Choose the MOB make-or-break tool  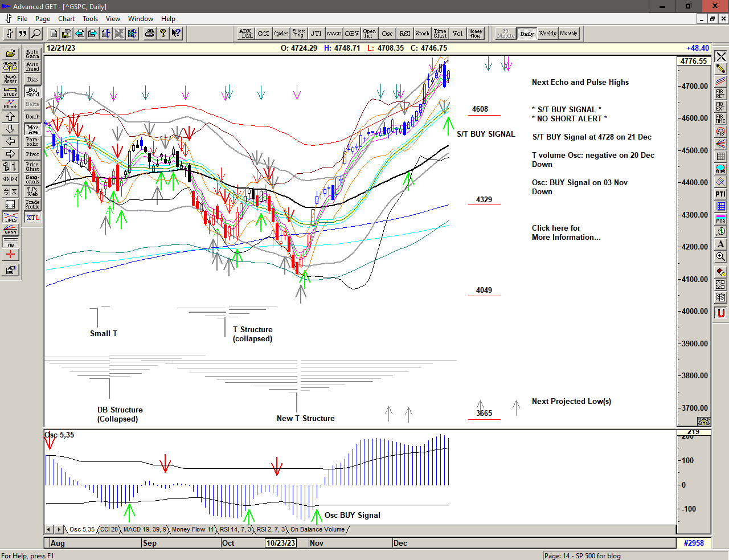tap(720, 219)
